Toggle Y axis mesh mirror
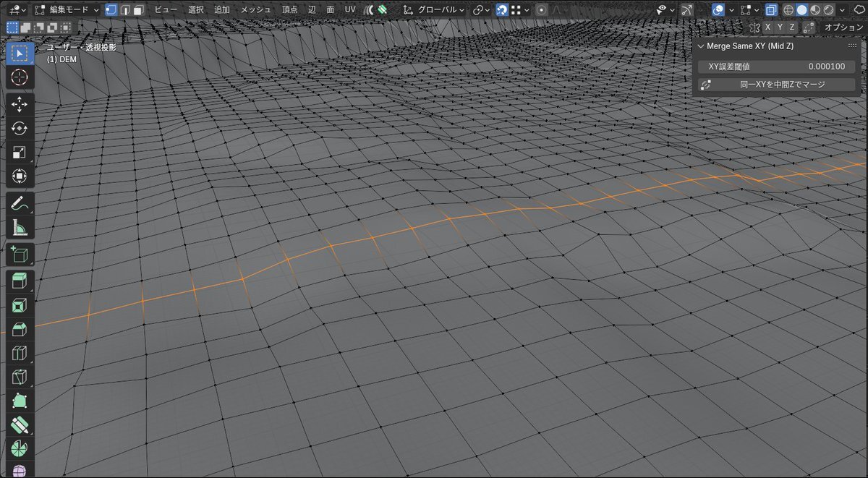Image resolution: width=868 pixels, height=478 pixels. coord(780,27)
